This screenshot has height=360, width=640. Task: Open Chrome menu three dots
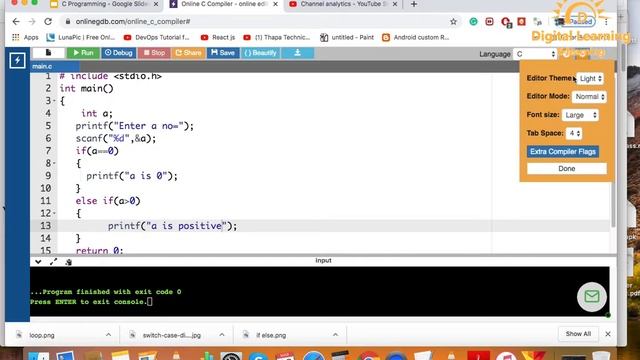607,22
